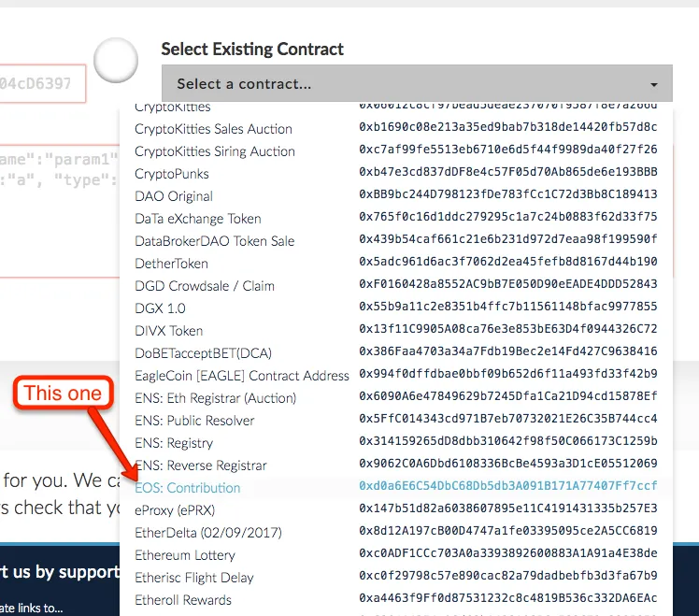The image size is (699, 616).
Task: Pick eProxy (ePRX) contract
Action: tap(175, 510)
